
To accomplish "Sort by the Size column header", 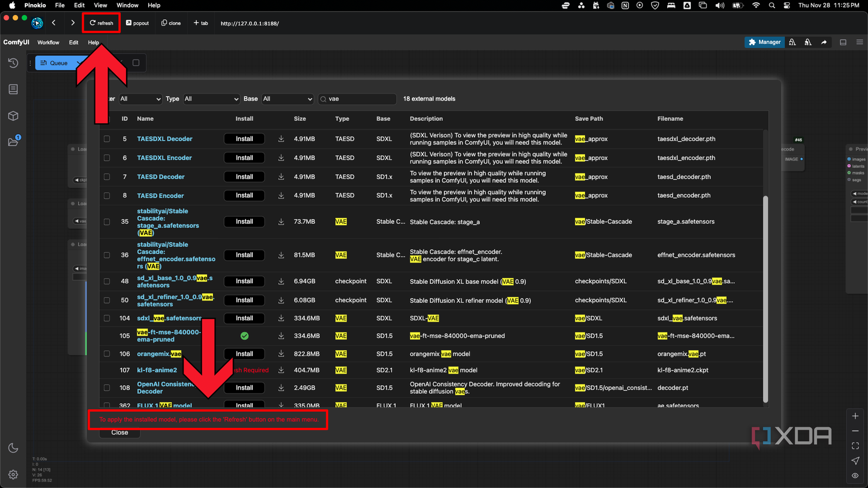I will 300,119.
